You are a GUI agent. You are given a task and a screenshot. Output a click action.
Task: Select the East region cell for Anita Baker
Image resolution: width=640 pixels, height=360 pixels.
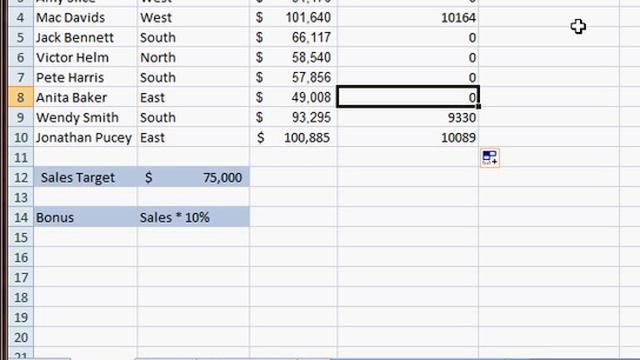click(193, 98)
